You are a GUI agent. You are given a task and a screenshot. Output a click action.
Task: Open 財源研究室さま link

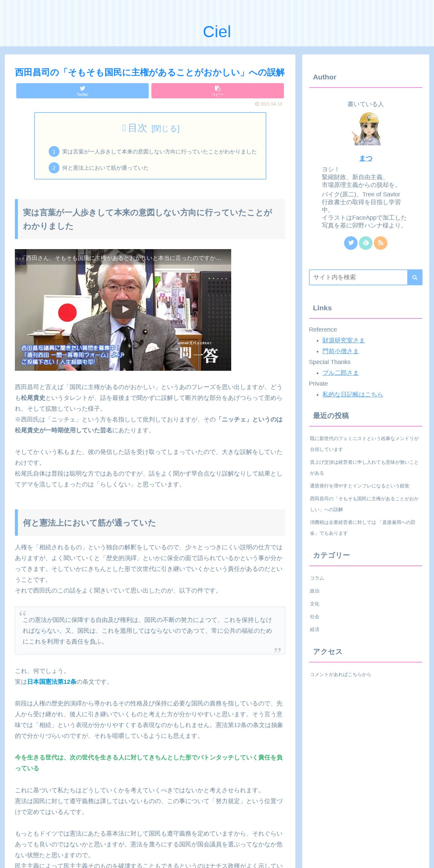point(343,340)
